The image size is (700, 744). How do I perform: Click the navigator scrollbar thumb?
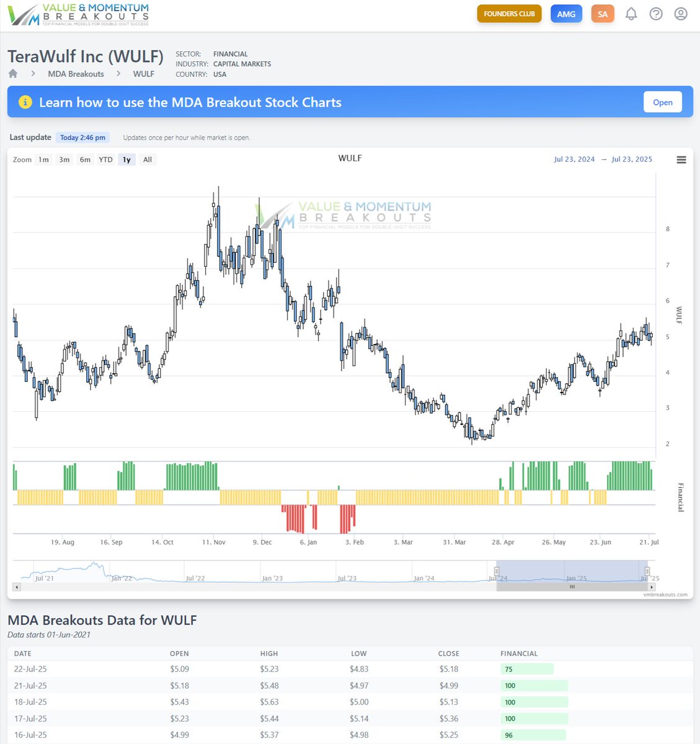click(x=572, y=587)
